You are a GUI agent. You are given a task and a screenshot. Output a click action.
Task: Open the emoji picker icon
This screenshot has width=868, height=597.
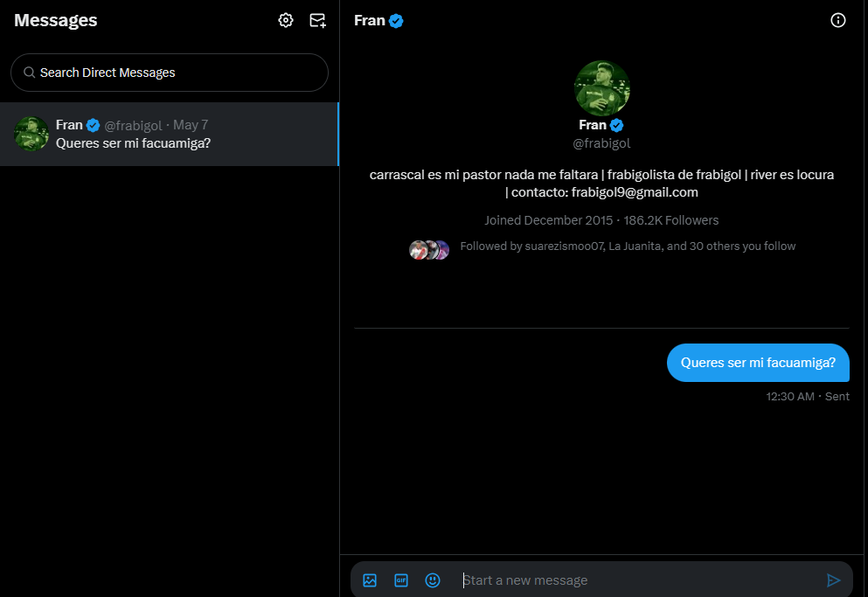[433, 580]
